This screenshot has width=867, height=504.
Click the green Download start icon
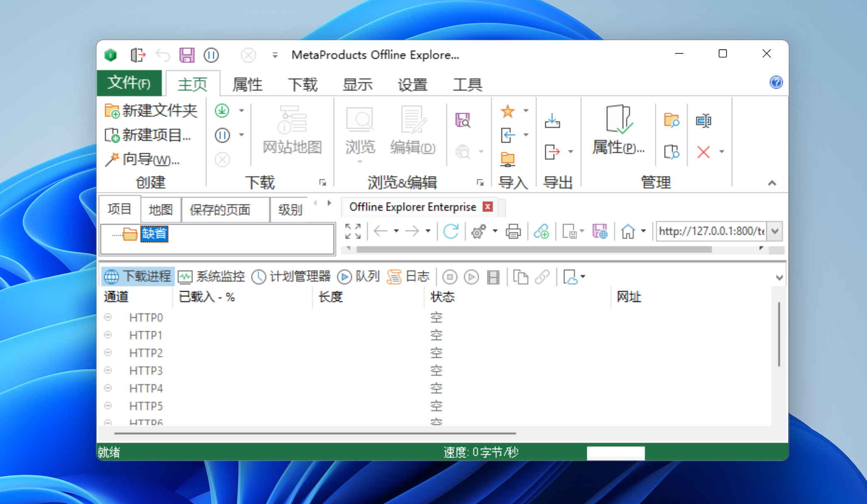point(222,111)
